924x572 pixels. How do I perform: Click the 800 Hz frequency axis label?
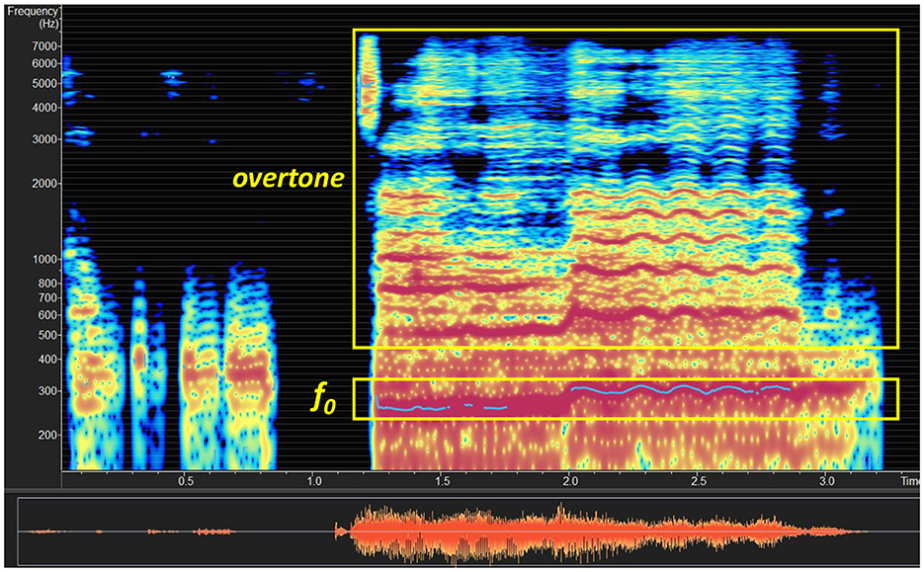coord(47,284)
